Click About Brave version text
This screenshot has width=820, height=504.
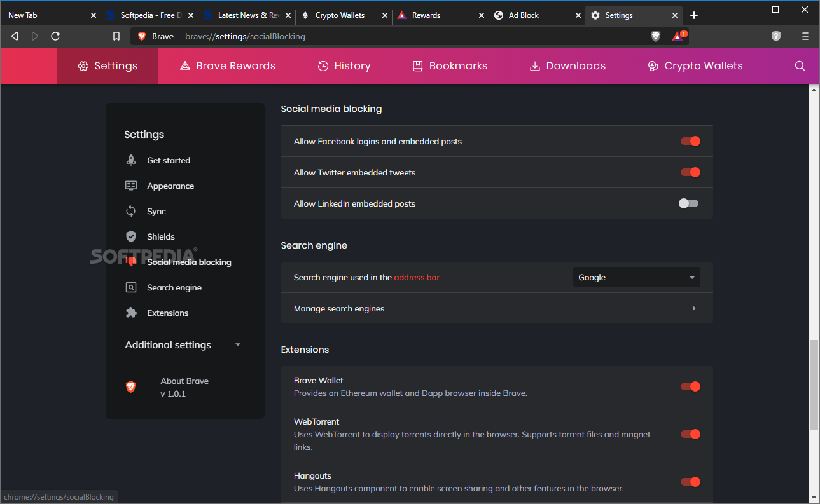click(184, 387)
